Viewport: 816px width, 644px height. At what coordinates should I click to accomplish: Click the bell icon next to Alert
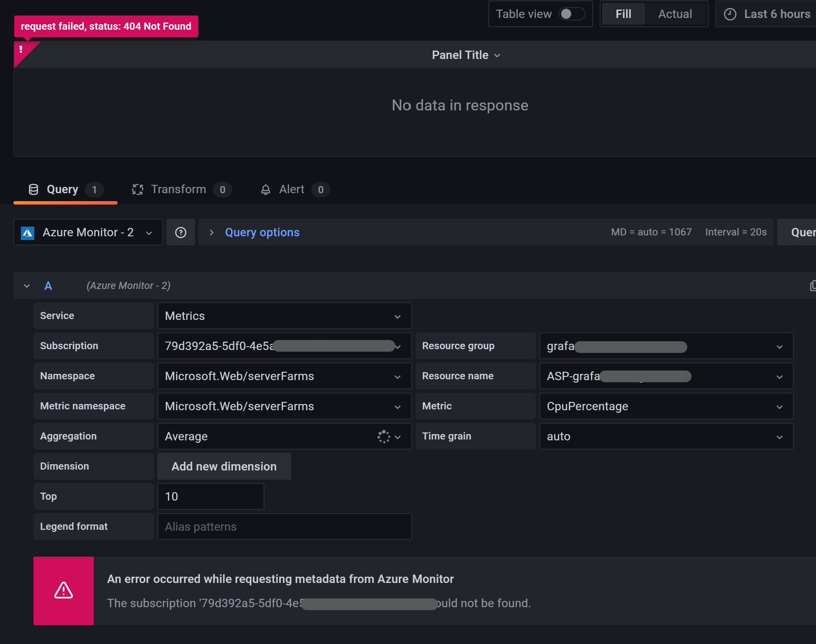pyautogui.click(x=265, y=189)
